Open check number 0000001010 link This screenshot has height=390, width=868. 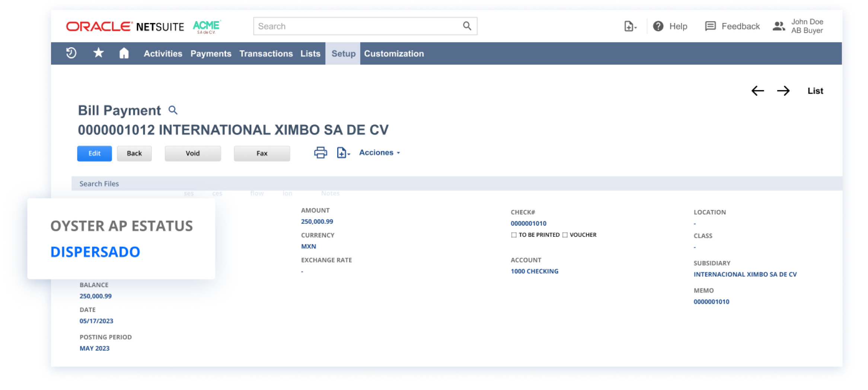click(528, 223)
